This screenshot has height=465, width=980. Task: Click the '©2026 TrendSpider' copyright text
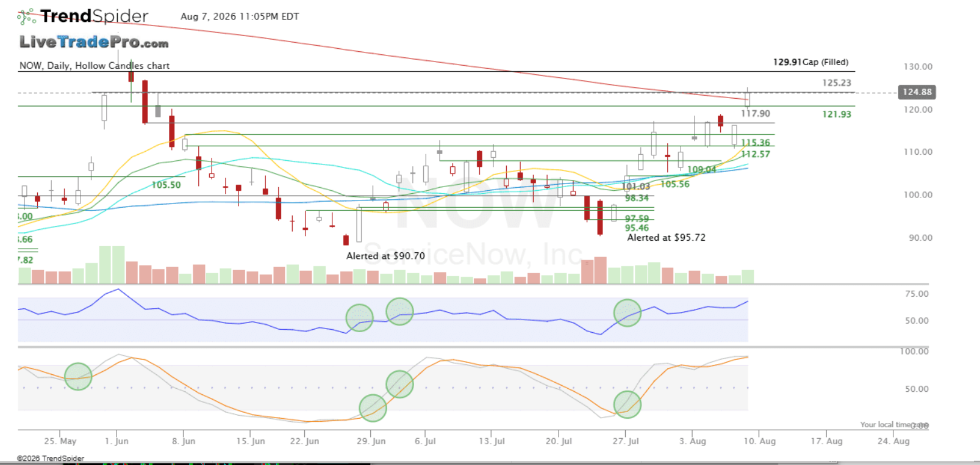point(51,458)
